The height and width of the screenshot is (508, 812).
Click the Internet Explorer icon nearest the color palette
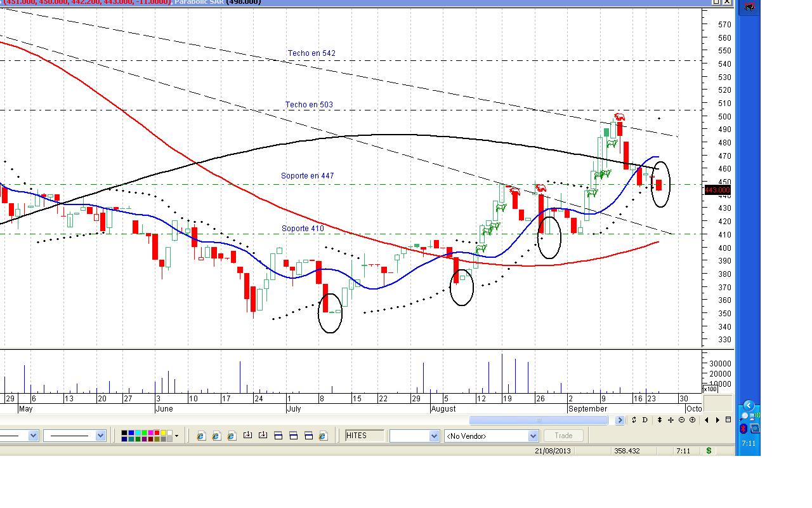[201, 436]
